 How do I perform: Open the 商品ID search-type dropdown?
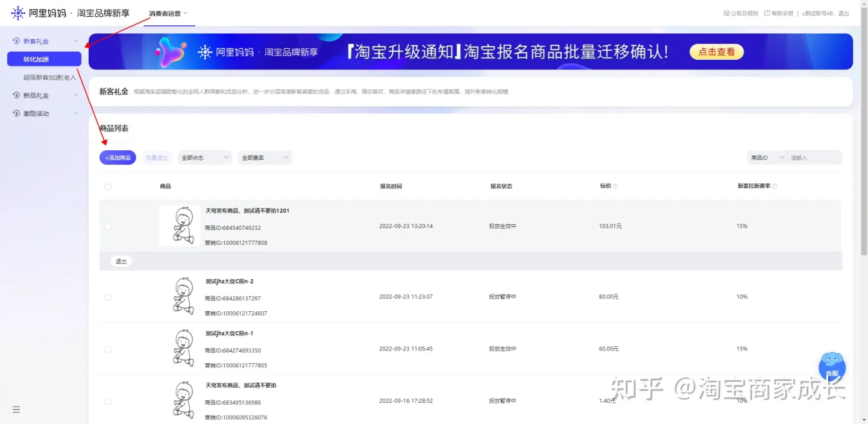(767, 157)
